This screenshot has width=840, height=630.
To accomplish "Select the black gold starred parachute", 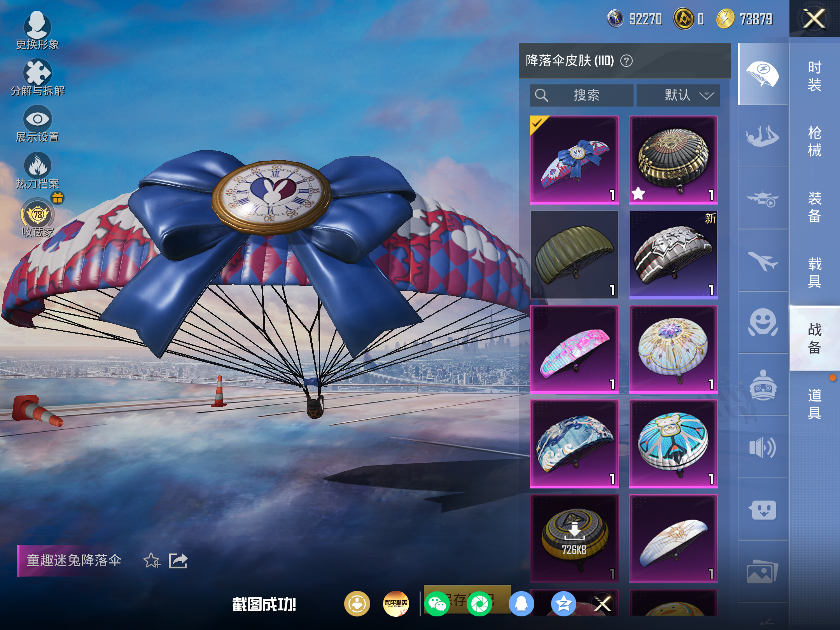I will click(x=673, y=160).
